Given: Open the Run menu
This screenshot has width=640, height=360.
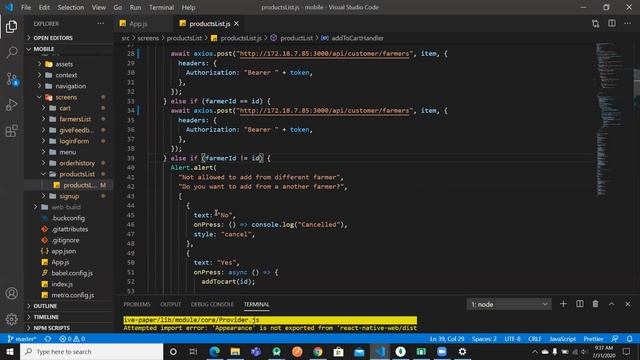Looking at the screenshot, I should coord(135,7).
